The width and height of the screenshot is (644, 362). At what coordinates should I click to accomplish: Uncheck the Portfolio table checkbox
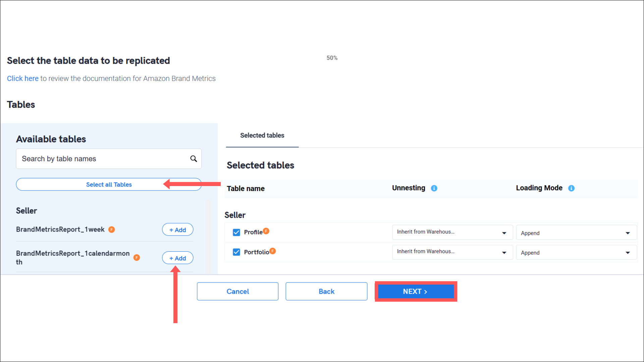236,252
